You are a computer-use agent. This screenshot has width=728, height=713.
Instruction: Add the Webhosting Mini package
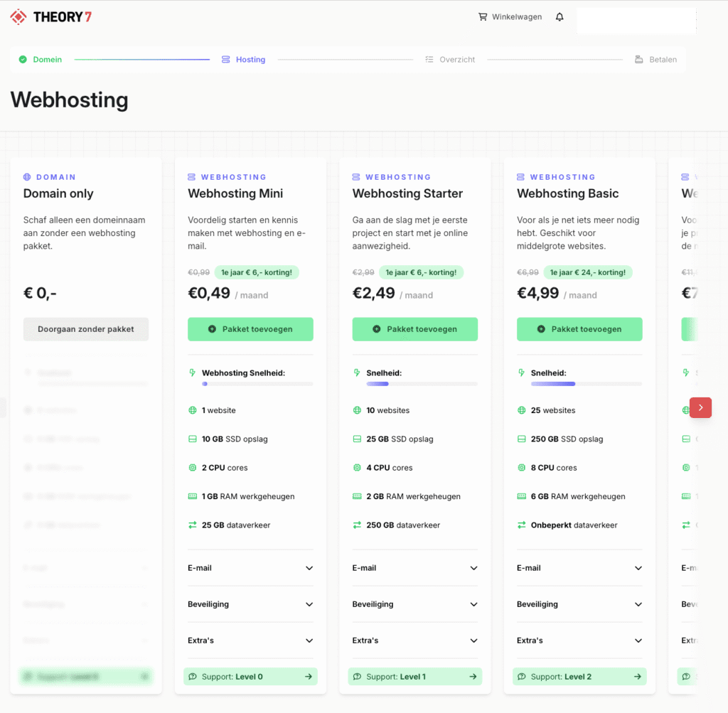pyautogui.click(x=250, y=329)
